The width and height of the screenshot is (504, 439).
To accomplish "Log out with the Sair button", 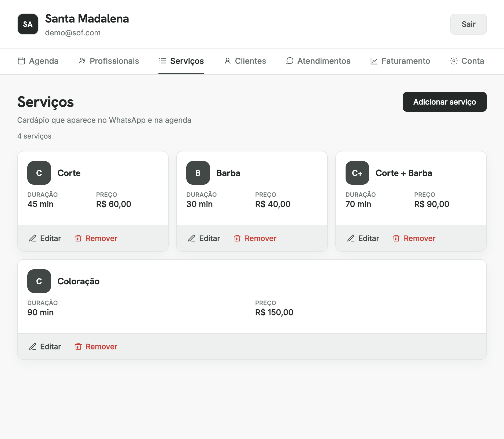I will 468,24.
